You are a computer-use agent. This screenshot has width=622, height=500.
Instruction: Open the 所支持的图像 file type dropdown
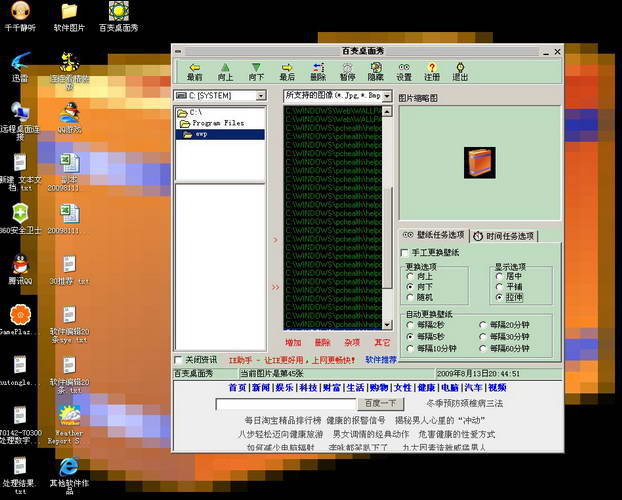pos(387,96)
